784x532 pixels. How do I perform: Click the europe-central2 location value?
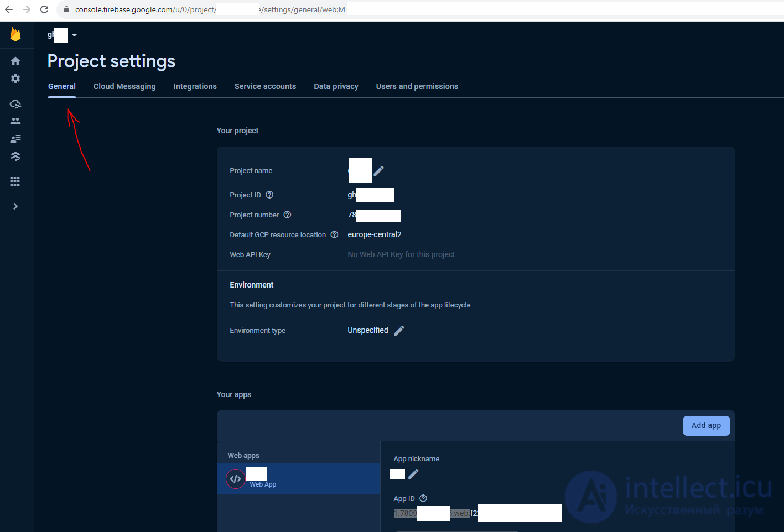(x=375, y=234)
